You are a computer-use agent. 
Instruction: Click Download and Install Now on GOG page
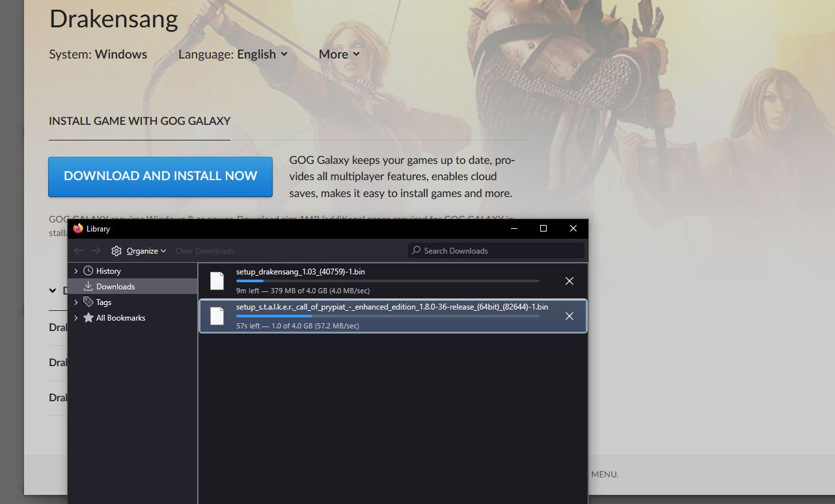pyautogui.click(x=160, y=176)
